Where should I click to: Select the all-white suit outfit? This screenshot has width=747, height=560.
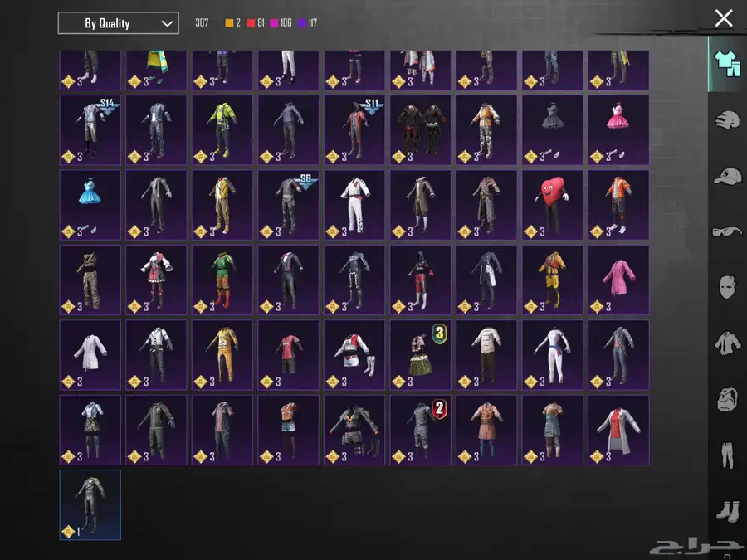[x=354, y=205]
